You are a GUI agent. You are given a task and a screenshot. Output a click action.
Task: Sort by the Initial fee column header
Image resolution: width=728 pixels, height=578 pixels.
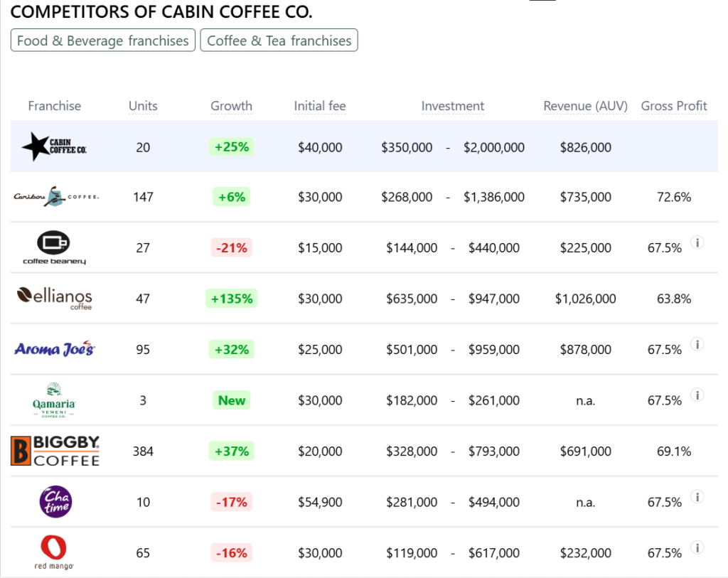pyautogui.click(x=320, y=106)
